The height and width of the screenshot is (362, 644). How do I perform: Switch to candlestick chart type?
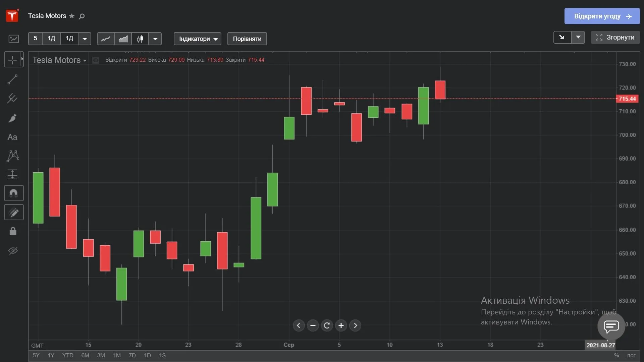[140, 39]
